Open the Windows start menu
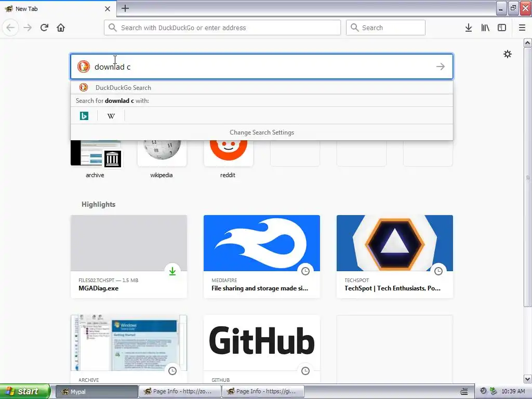The image size is (532, 399). [25, 391]
